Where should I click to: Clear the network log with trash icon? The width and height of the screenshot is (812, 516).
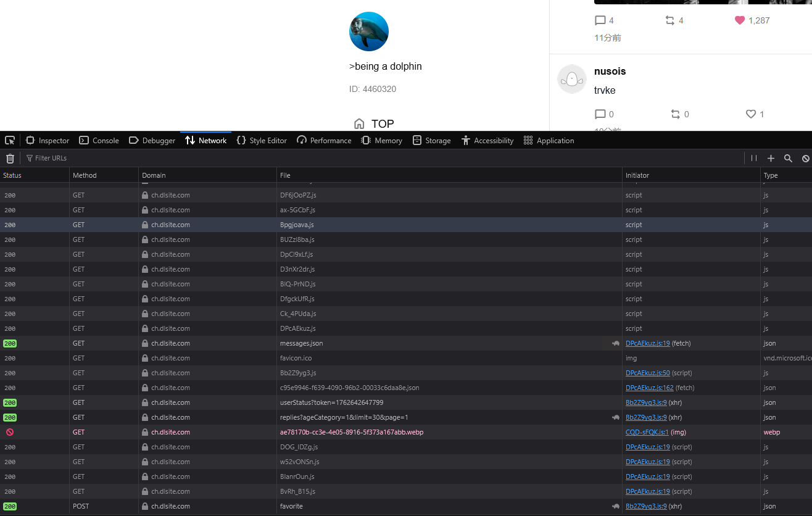10,159
